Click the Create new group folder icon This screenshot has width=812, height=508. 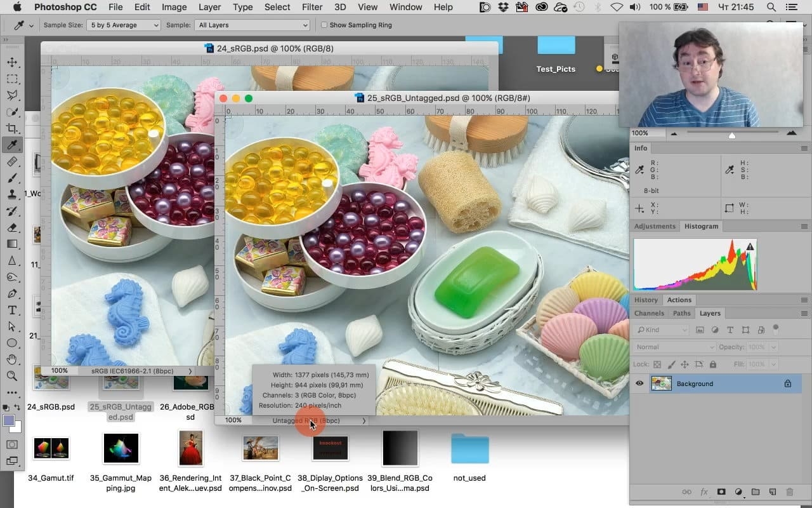(756, 492)
